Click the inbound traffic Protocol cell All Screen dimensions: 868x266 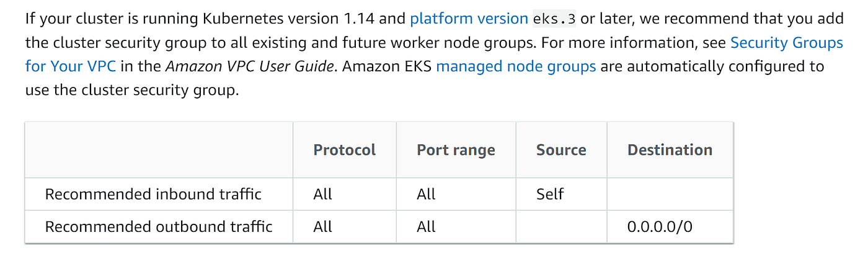pyautogui.click(x=323, y=194)
